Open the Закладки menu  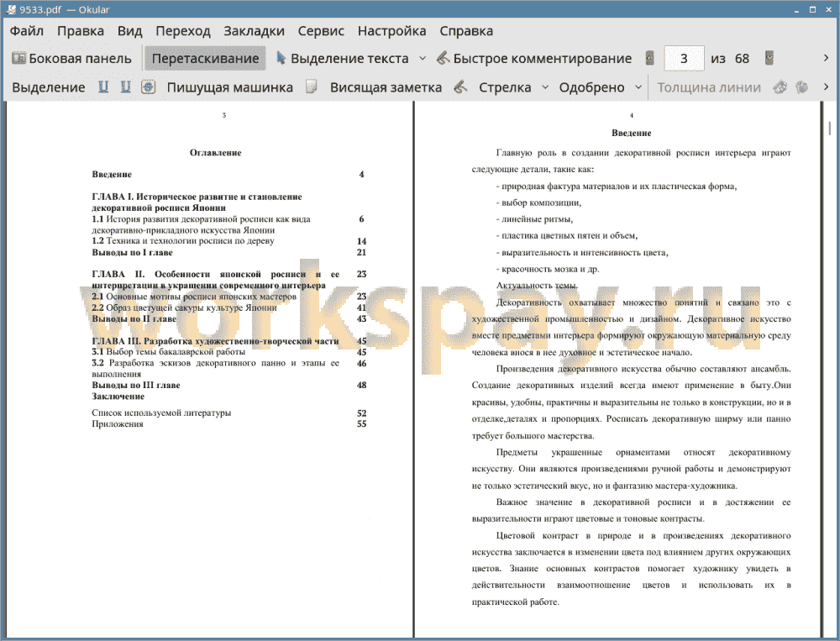point(254,31)
